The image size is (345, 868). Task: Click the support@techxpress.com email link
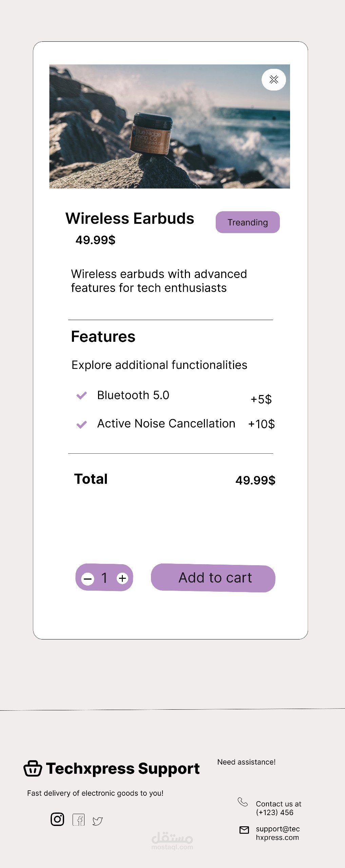click(x=277, y=833)
